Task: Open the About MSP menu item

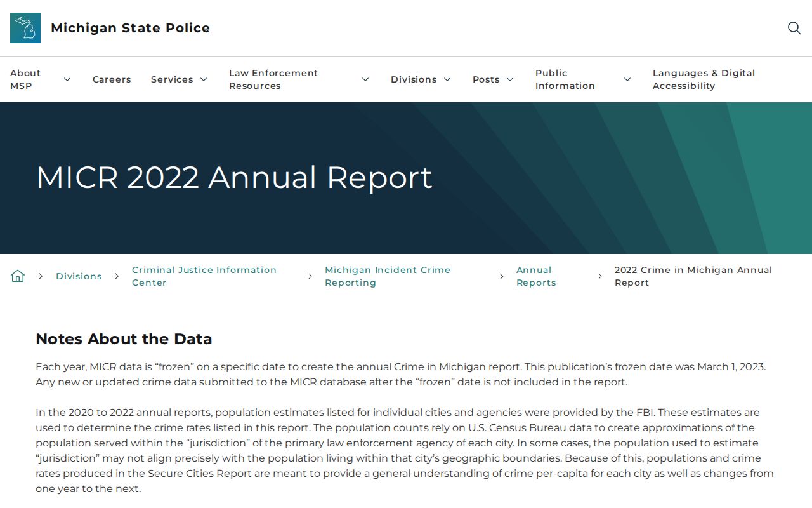Action: click(x=25, y=79)
